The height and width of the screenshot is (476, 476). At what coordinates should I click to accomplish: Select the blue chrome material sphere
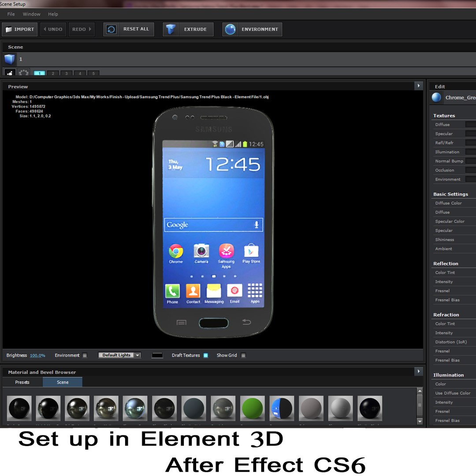[135, 408]
